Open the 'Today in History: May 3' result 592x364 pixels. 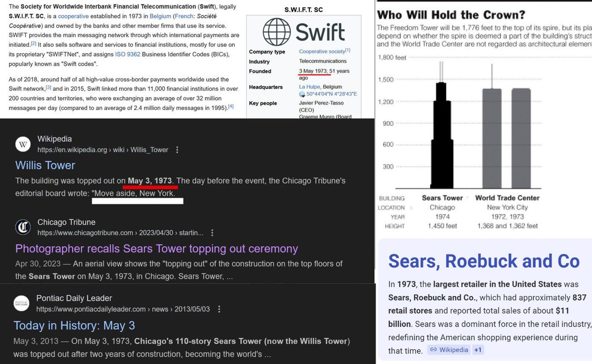point(74,326)
